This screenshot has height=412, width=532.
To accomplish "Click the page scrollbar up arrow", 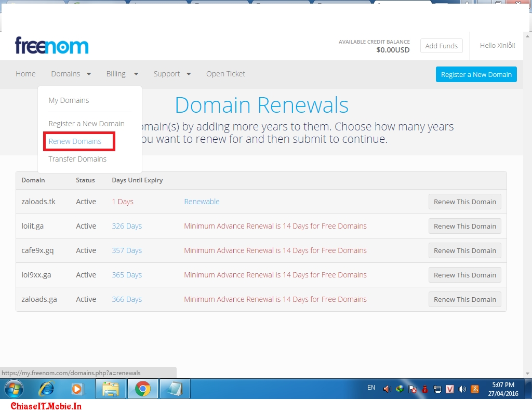I will [528, 36].
